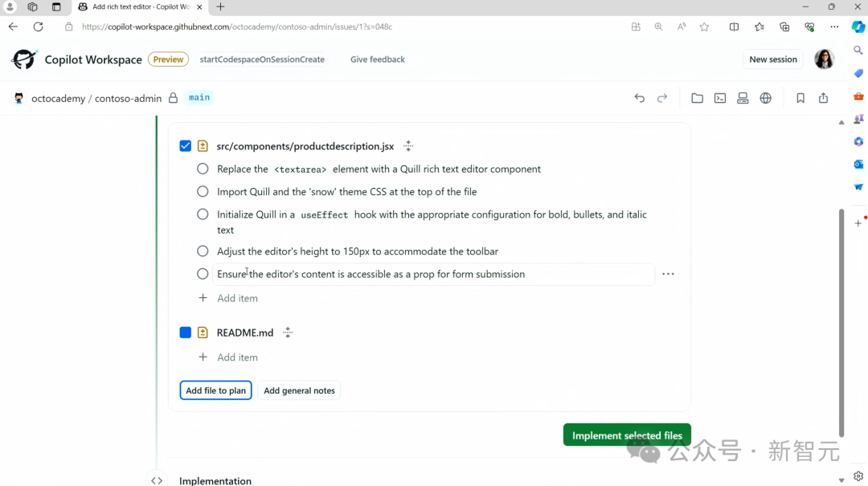Screen dimensions: 868x486
Task: Toggle the README.md file checkbox
Action: click(186, 333)
